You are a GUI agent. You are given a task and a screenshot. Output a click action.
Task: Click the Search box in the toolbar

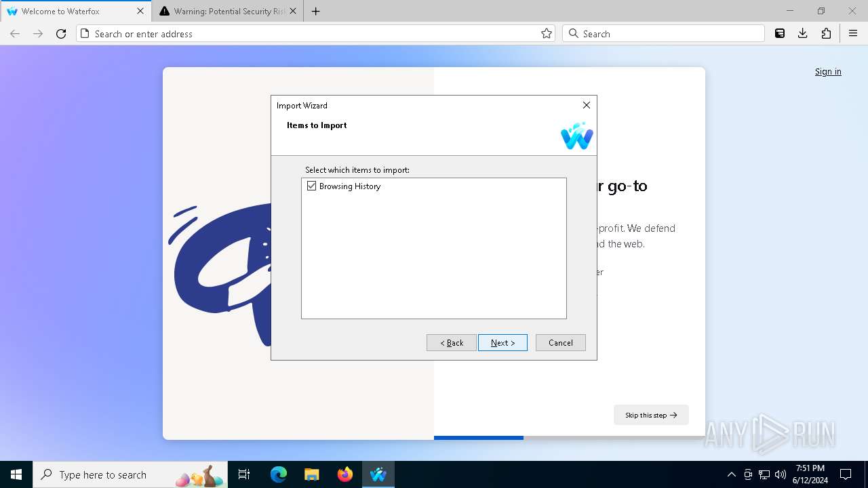(x=663, y=34)
